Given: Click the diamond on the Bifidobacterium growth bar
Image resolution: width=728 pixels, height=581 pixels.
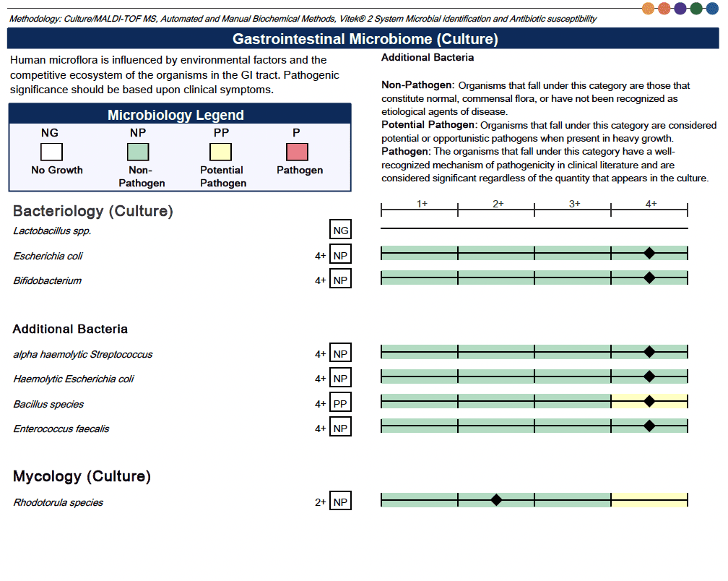Looking at the screenshot, I should click(650, 276).
